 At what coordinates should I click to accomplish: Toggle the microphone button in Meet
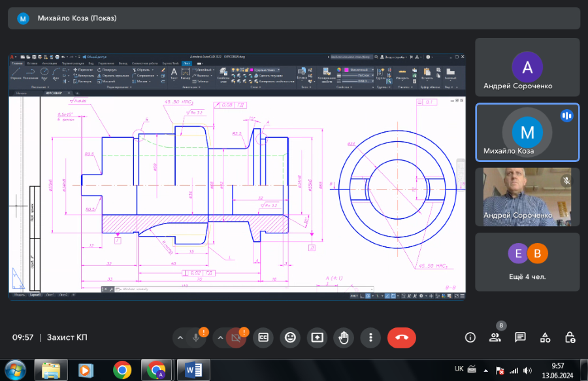[x=195, y=337]
